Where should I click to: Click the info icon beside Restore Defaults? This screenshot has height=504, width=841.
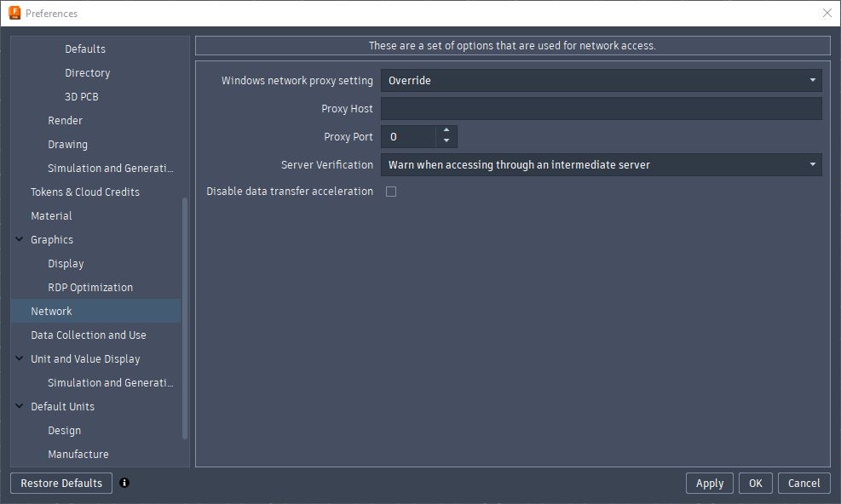click(124, 483)
